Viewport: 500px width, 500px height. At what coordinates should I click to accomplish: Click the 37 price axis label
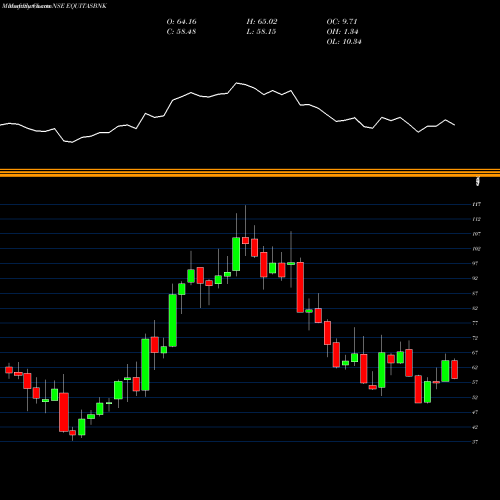pyautogui.click(x=475, y=442)
